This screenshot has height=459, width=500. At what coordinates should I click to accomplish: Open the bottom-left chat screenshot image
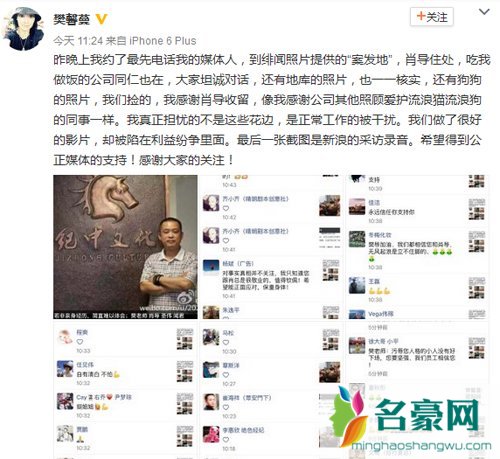tap(125, 390)
